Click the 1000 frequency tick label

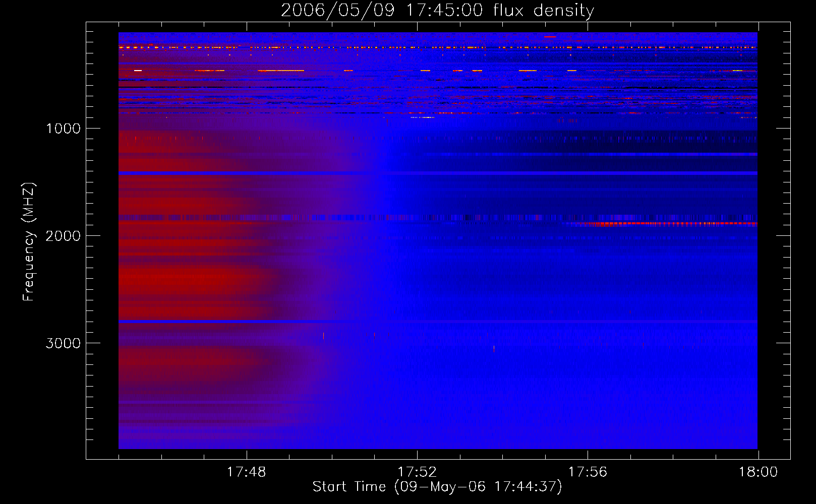(63, 129)
